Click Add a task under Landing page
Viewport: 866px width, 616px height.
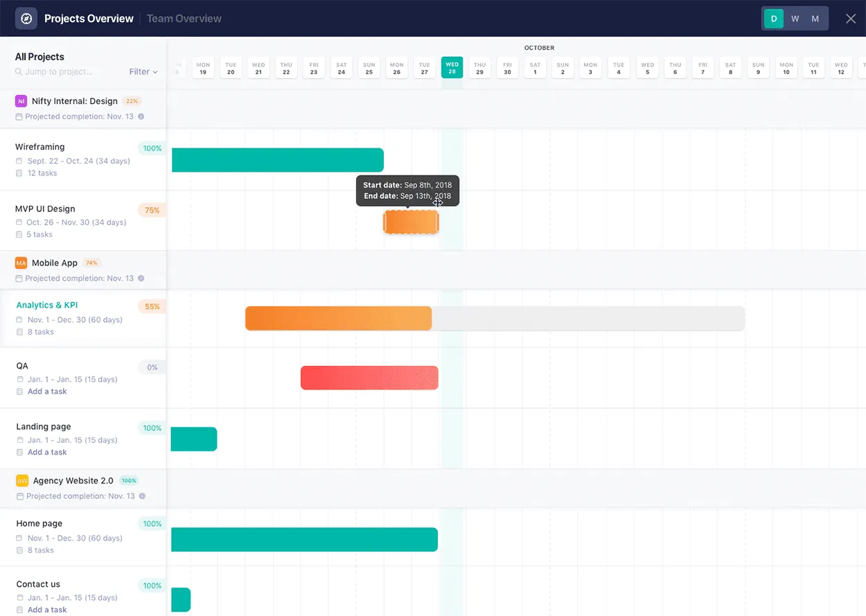(46, 452)
